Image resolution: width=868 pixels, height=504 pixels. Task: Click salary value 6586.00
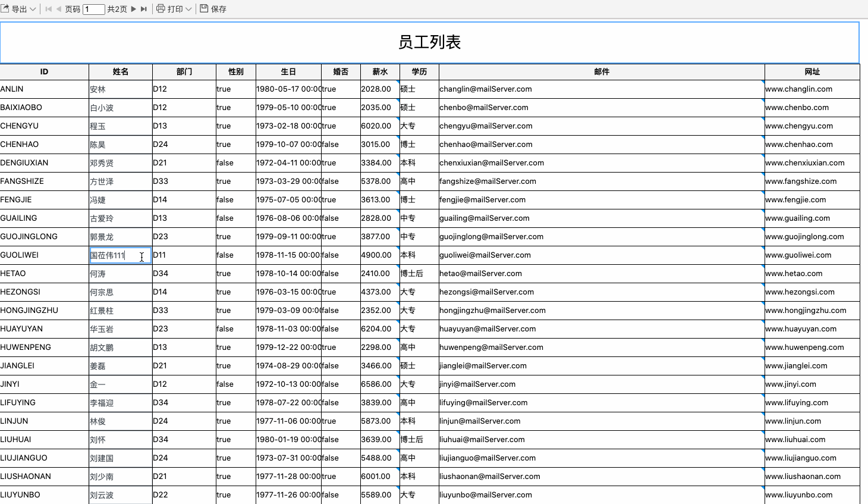coord(376,384)
